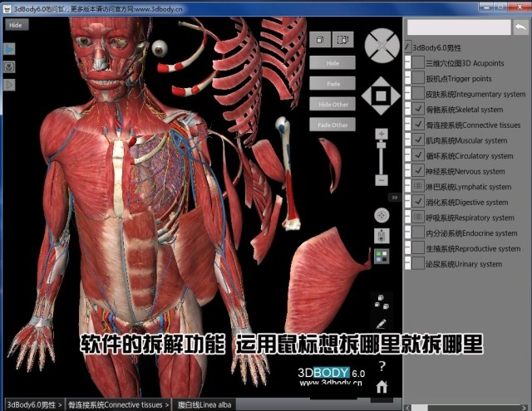This screenshot has width=532, height=411.
Task: Click the single cube select icon
Action: [319, 40]
